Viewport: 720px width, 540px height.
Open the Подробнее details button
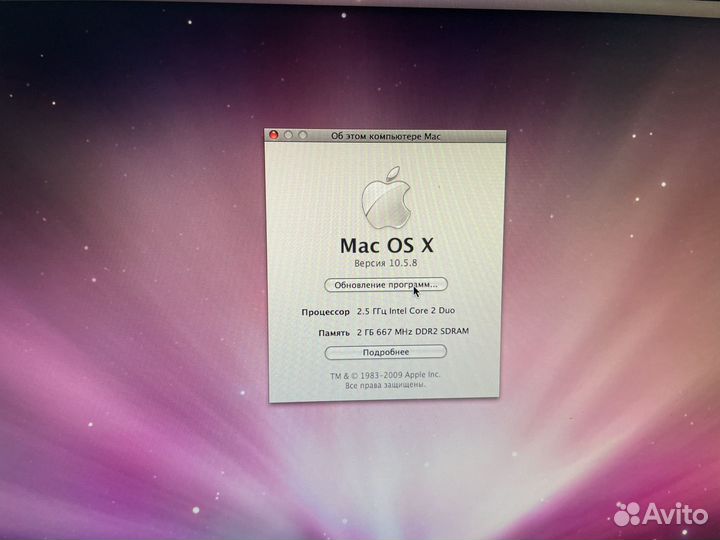click(385, 352)
